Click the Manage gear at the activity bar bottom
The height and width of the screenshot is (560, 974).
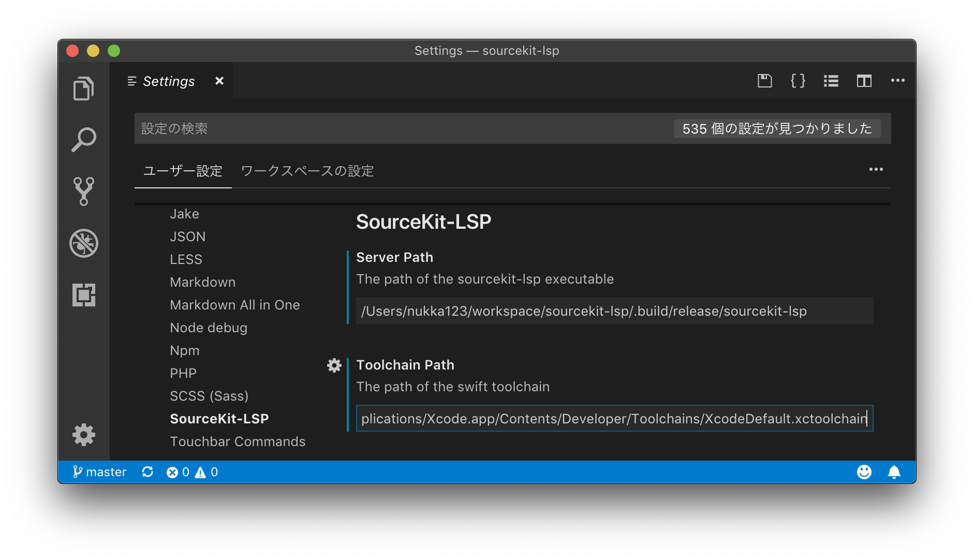coord(84,435)
